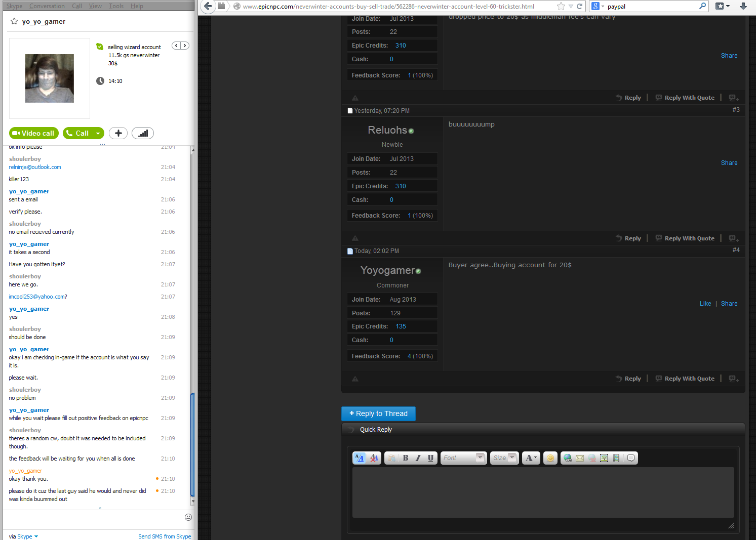This screenshot has height=540, width=756.
Task: Open the browser bookmarks menu button
Action: point(723,6)
